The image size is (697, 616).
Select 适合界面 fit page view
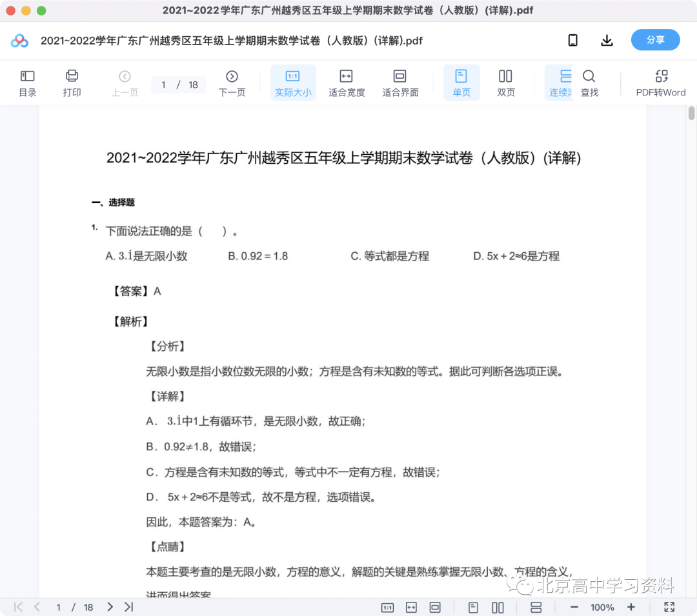tap(400, 83)
